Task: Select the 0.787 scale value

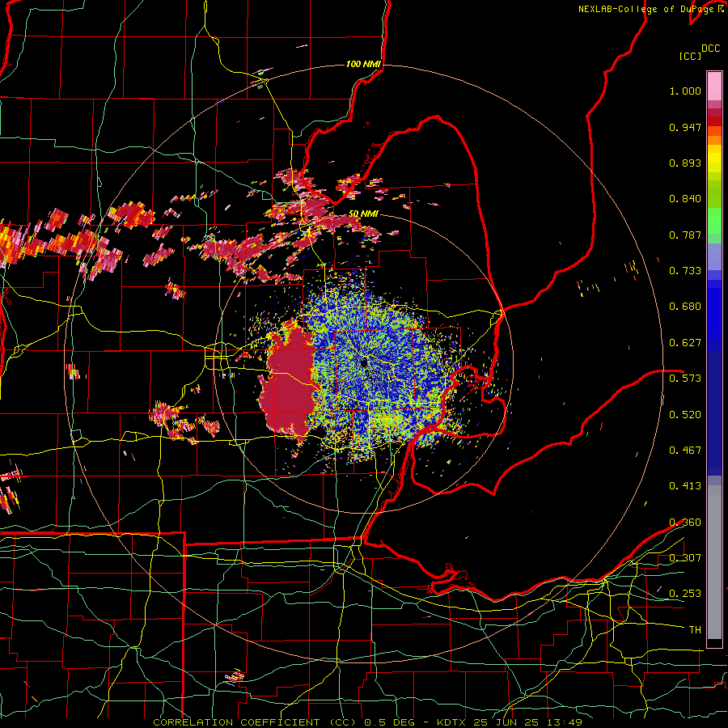Action: [685, 235]
